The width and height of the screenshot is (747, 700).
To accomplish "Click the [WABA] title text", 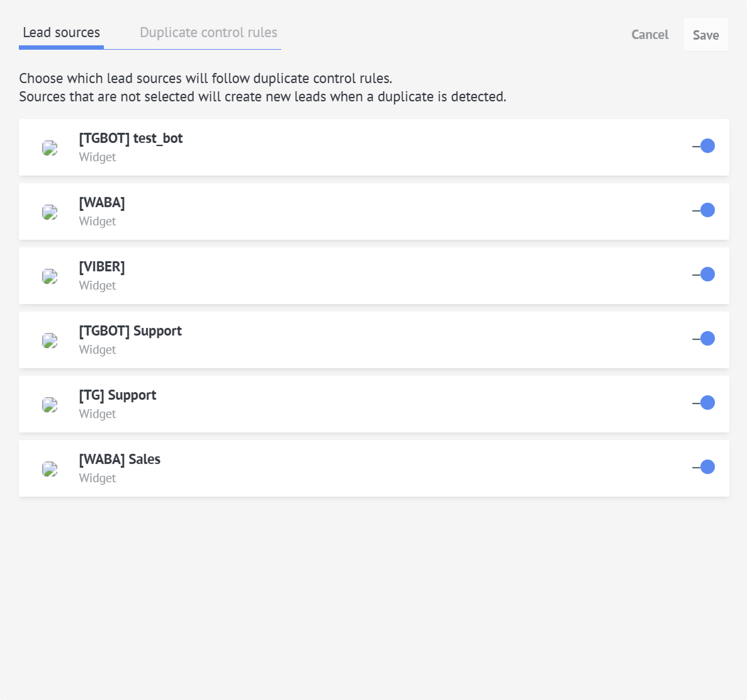I will pyautogui.click(x=102, y=203).
